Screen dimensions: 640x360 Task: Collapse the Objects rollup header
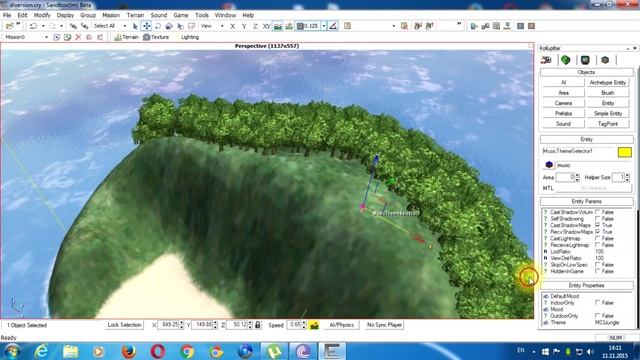[587, 72]
